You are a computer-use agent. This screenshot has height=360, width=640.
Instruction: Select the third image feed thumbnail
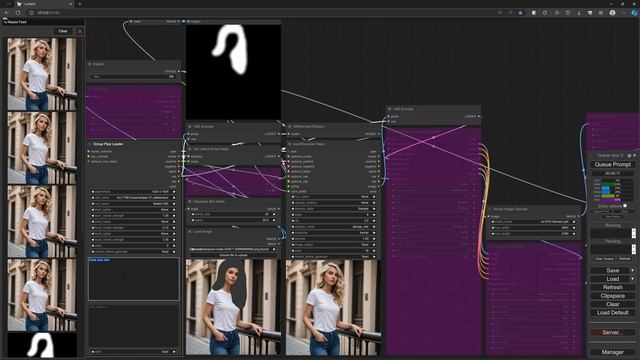42,221
